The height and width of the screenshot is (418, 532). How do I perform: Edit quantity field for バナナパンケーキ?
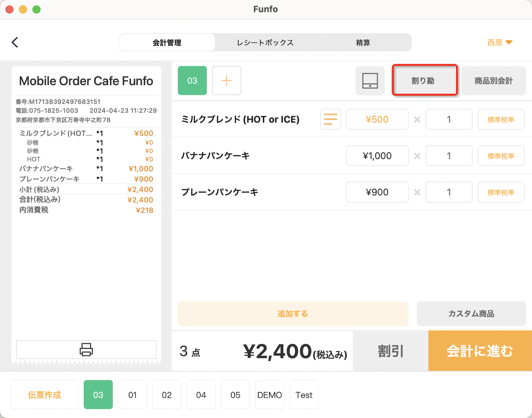click(449, 156)
